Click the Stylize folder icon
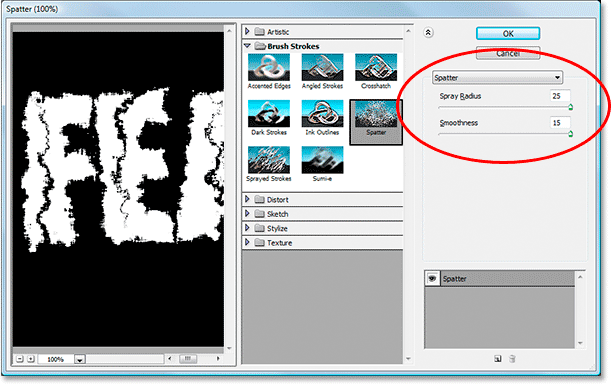 [x=260, y=228]
